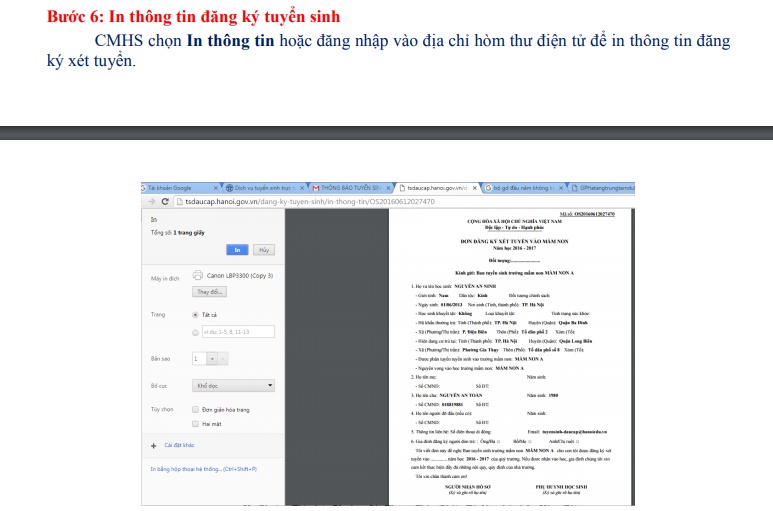Image resolution: width=773 pixels, height=511 pixels.
Task: Select the Tất cả pages radio button
Action: [x=195, y=315]
